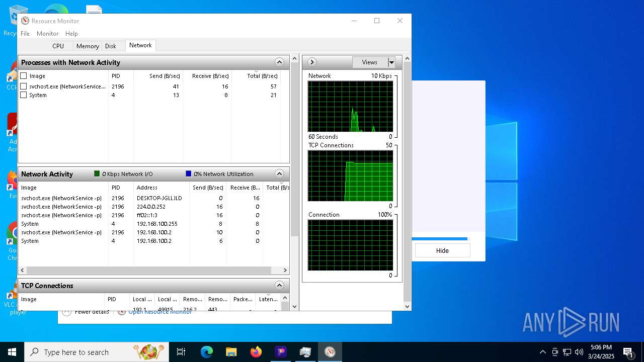Image resolution: width=644 pixels, height=362 pixels.
Task: Click the taskbar search box
Action: (97, 352)
